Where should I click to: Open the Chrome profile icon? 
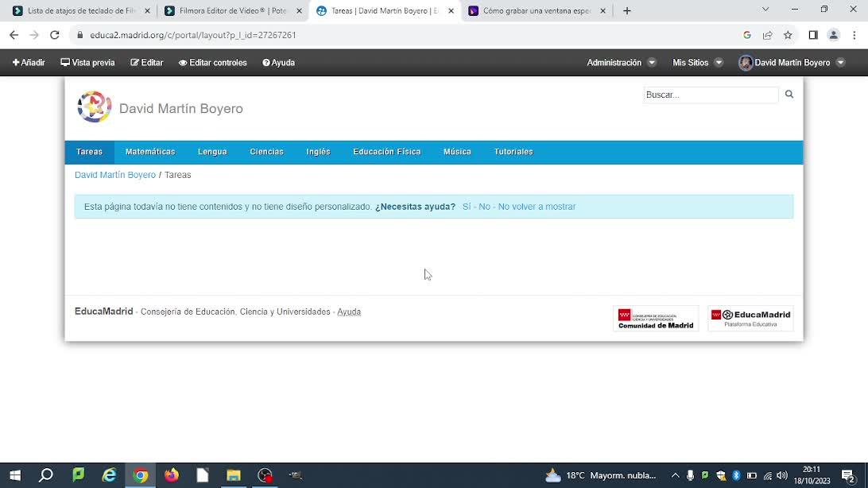(833, 35)
